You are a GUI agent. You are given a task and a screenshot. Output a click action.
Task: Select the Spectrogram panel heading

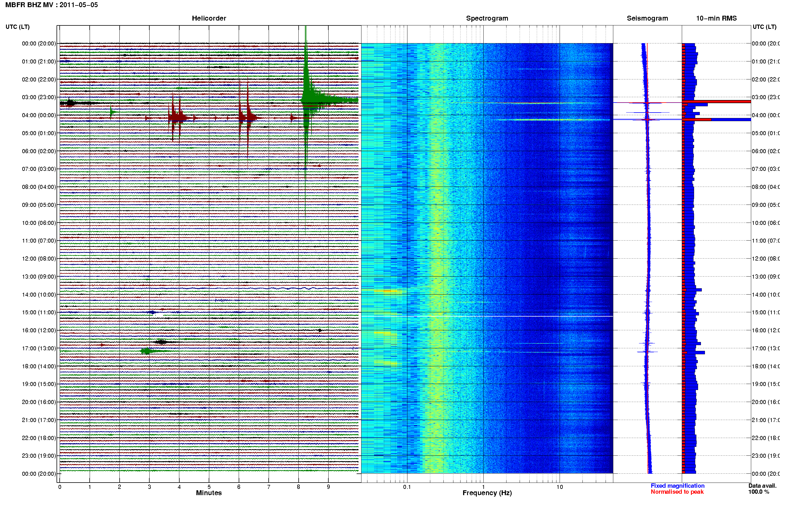(487, 18)
